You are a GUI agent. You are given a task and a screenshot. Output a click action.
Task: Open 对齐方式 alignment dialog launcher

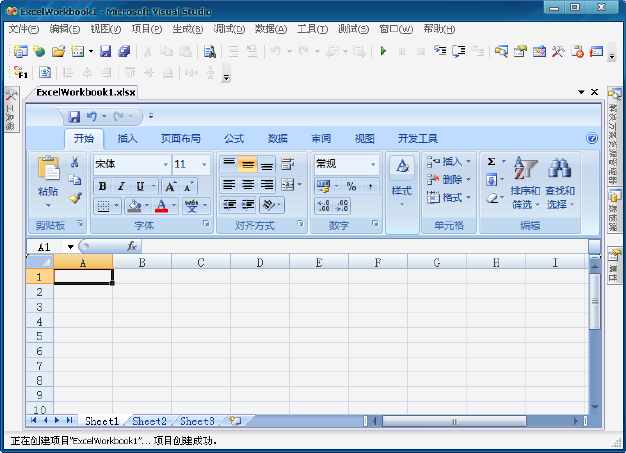coord(300,224)
